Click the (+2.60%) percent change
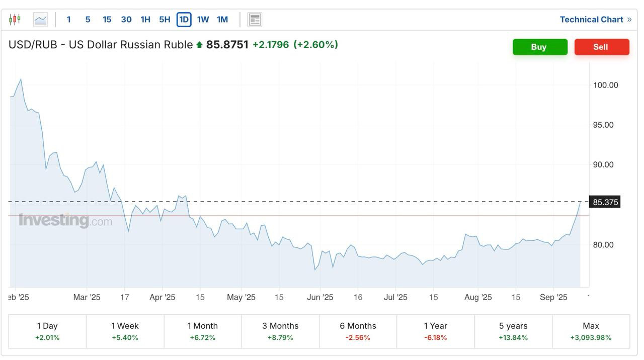 tap(315, 45)
